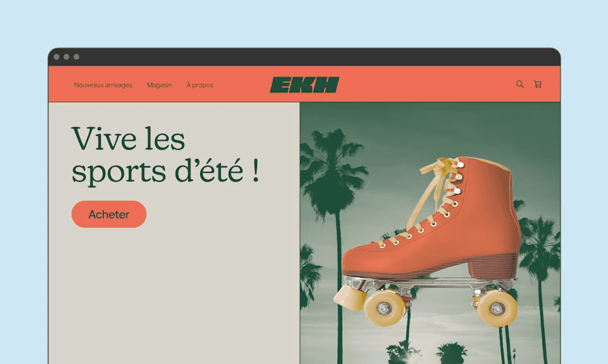Click the beige toe stop on skate
This screenshot has height=364, width=608.
(x=349, y=298)
